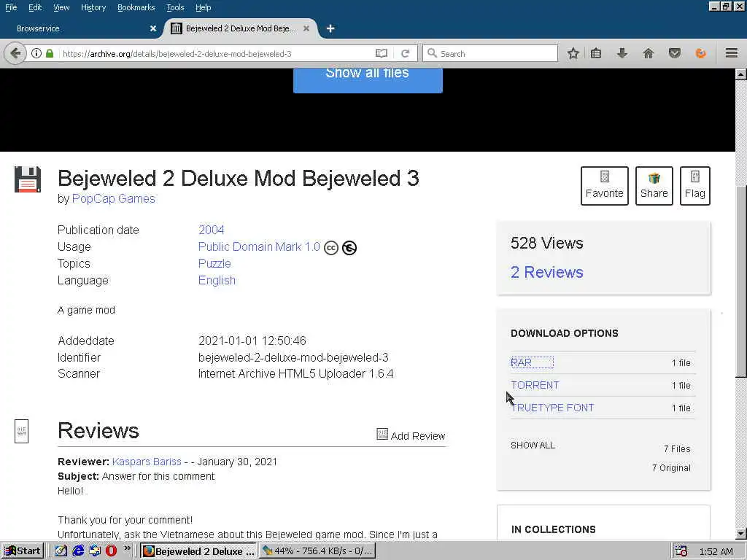Open PopCap Games creator link
Screen dimensions: 747x560
tap(113, 198)
